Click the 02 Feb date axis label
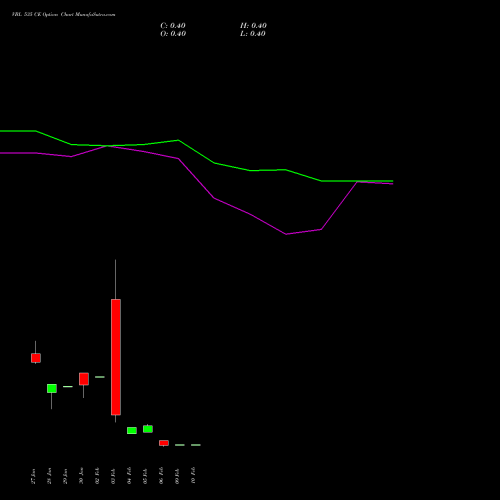Viewport: 500px width, 500px height. [x=97, y=476]
